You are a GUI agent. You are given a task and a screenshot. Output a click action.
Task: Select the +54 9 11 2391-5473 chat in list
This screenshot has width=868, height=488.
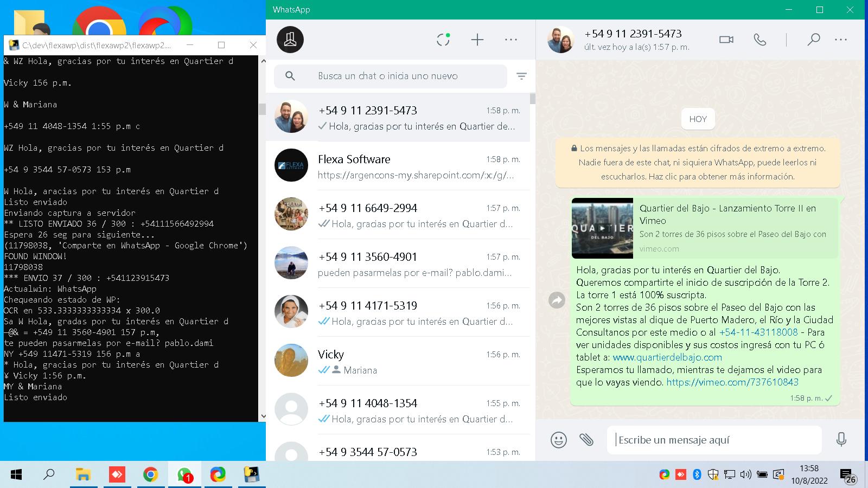click(x=398, y=118)
